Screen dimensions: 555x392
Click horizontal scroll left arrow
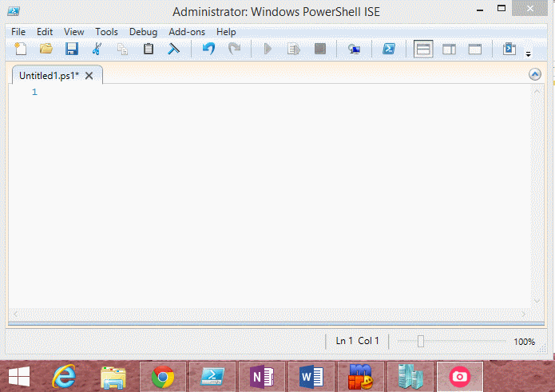pyautogui.click(x=16, y=314)
